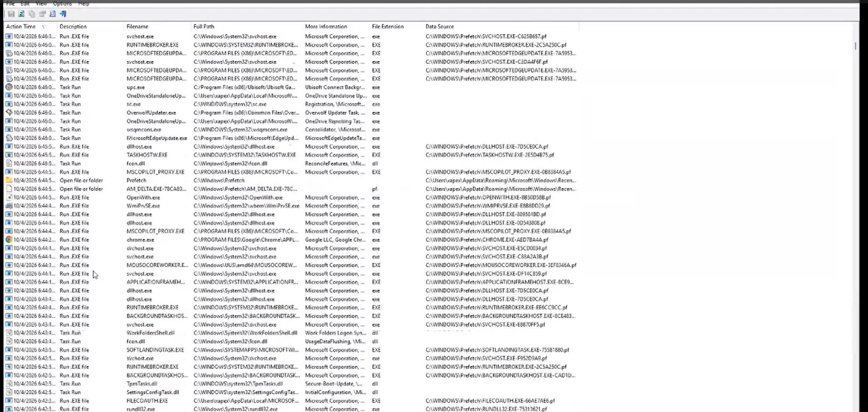This screenshot has width=868, height=412.
Task: Sort by the File Extension column header
Action: pos(396,27)
